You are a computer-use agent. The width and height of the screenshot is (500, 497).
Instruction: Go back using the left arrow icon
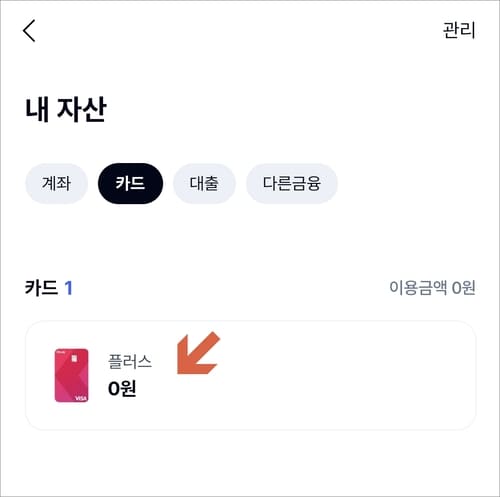coord(29,31)
